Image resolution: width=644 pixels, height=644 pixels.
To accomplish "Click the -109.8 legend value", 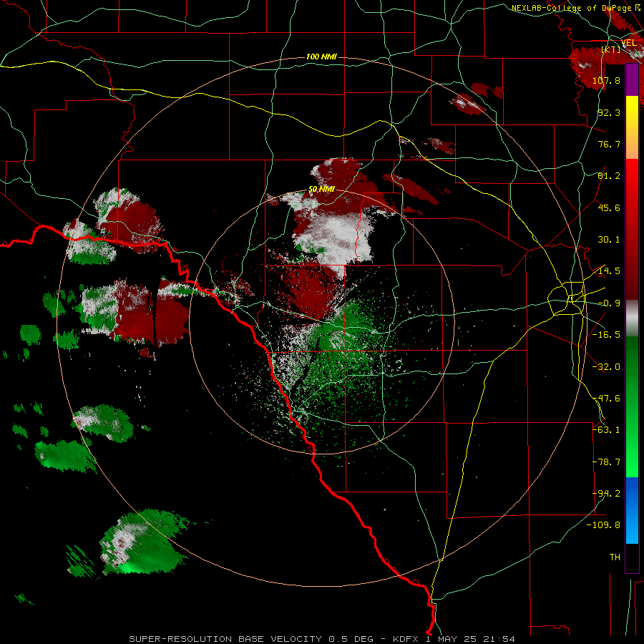I will [603, 525].
